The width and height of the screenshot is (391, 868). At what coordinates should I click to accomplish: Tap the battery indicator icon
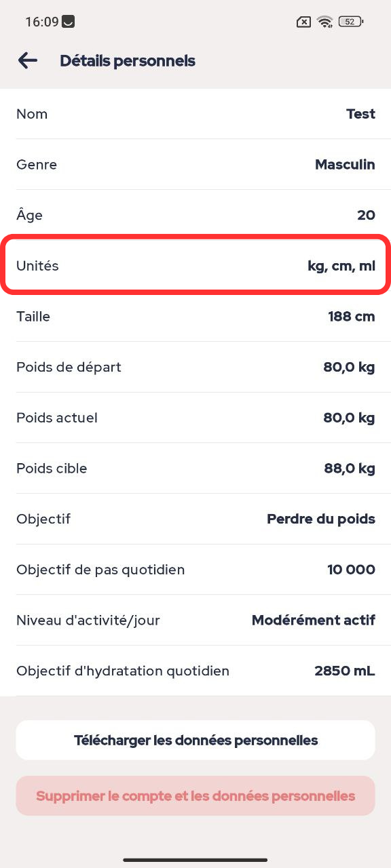351,22
